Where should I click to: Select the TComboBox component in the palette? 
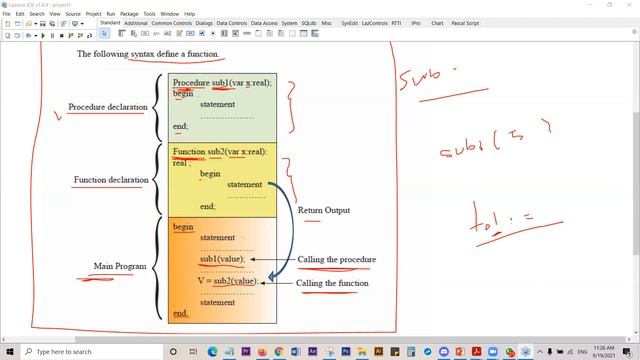pyautogui.click(x=236, y=33)
